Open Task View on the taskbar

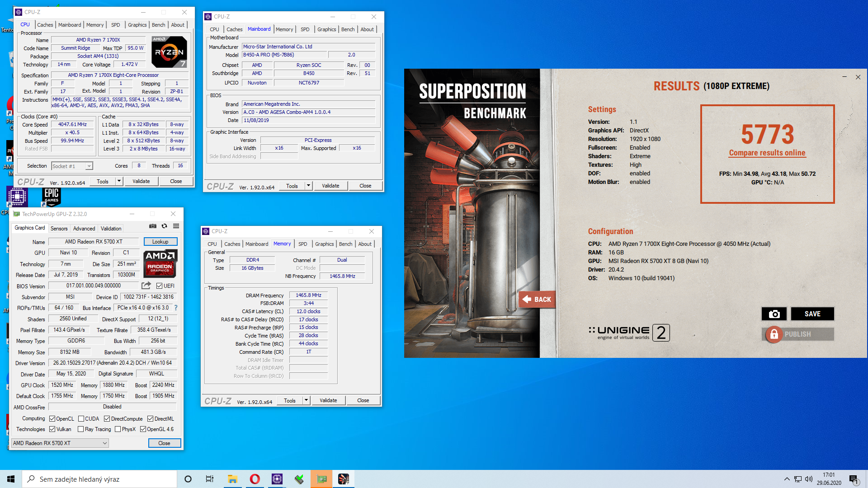click(210, 479)
